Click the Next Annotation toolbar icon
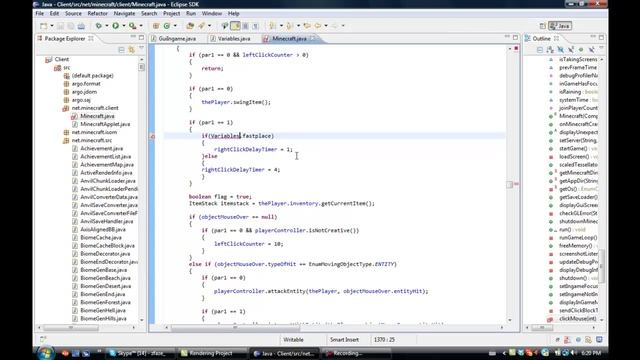The image size is (640, 360). [273, 26]
